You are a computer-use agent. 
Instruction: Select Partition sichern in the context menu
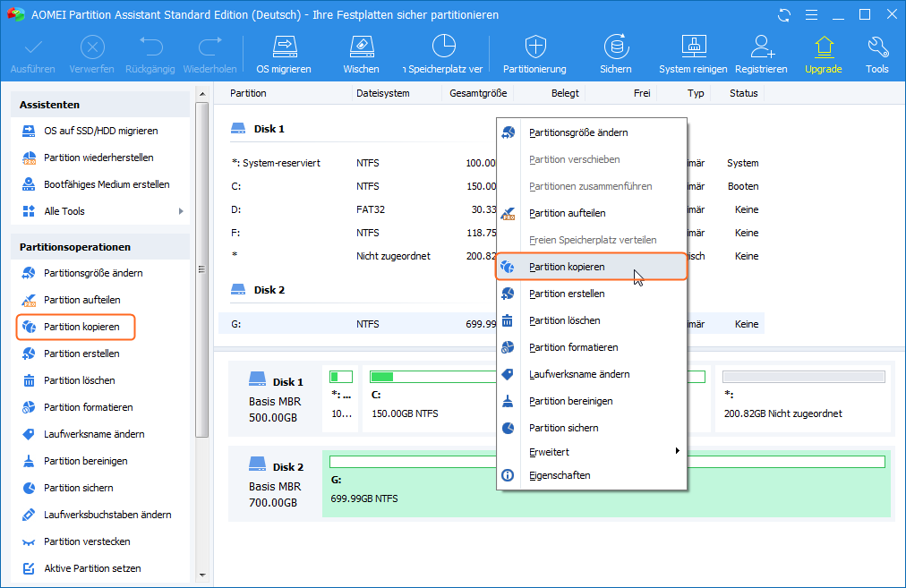click(x=592, y=428)
